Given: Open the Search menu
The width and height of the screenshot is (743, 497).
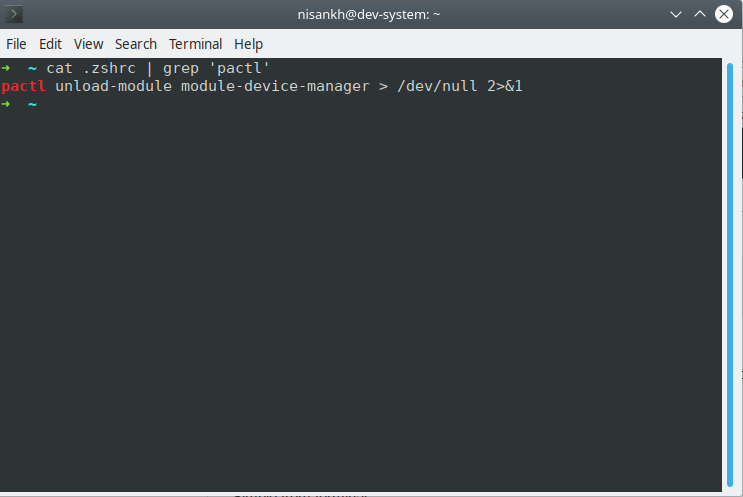Looking at the screenshot, I should pos(136,44).
